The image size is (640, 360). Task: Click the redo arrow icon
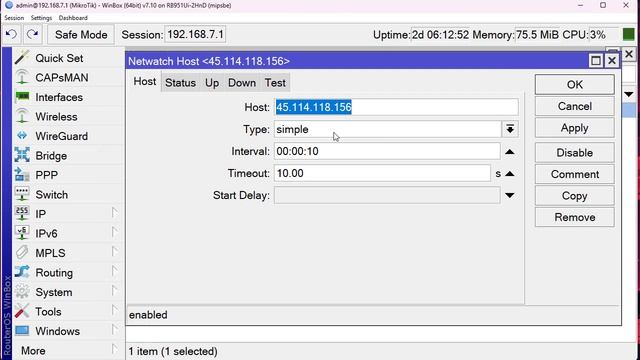click(x=33, y=35)
